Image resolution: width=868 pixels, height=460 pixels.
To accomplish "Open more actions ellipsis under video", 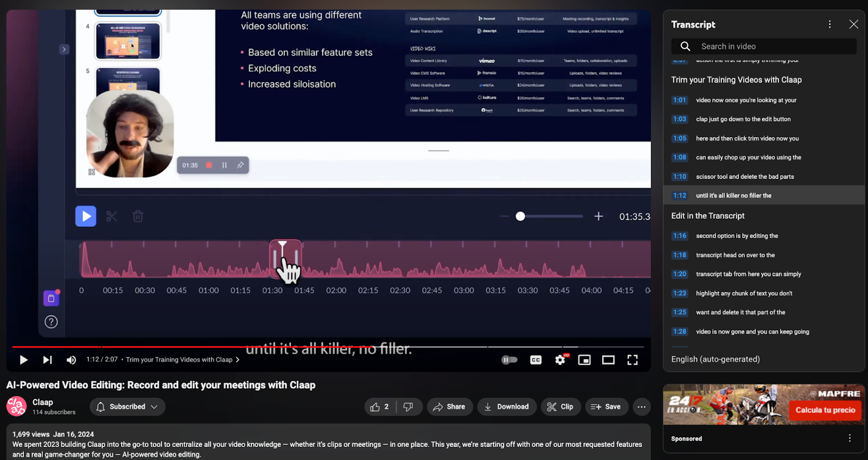I will tap(641, 407).
